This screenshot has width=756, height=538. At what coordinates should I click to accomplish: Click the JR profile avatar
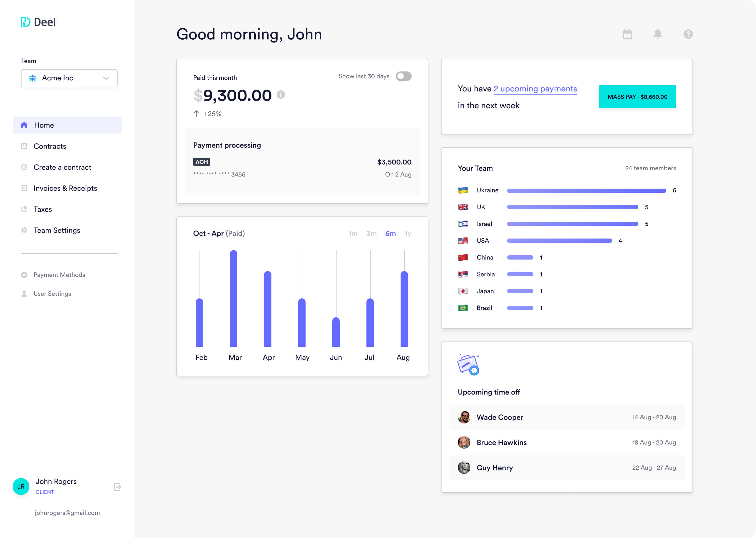pos(21,486)
